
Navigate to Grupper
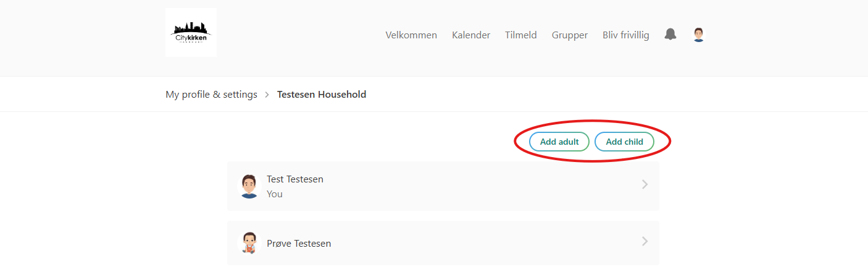(x=570, y=35)
